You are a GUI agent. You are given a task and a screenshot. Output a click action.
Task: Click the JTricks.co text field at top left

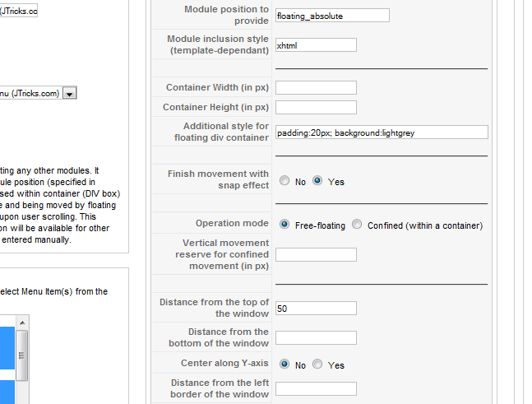click(18, 11)
